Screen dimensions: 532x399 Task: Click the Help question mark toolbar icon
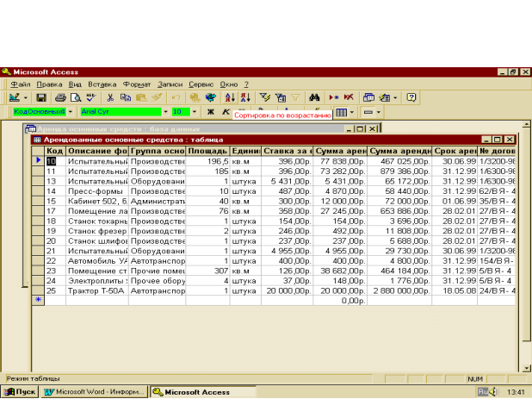[411, 98]
